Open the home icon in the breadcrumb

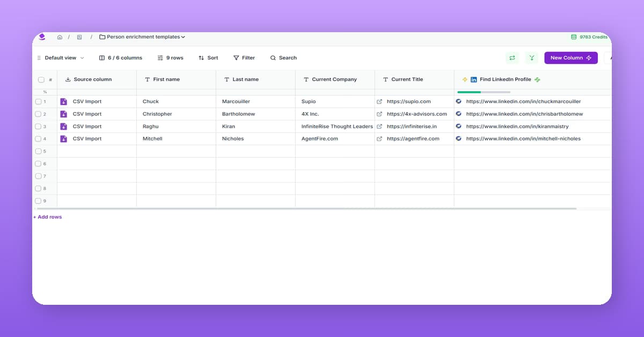60,37
